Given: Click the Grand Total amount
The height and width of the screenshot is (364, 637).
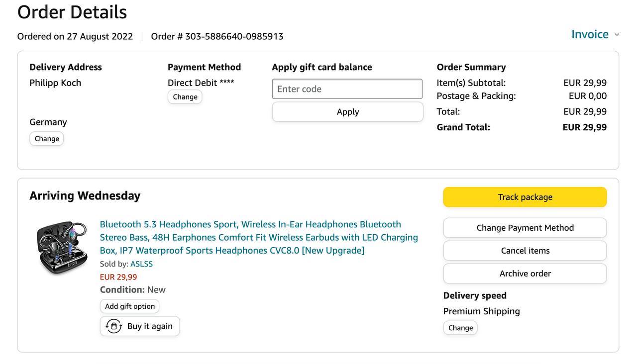Looking at the screenshot, I should pyautogui.click(x=584, y=127).
